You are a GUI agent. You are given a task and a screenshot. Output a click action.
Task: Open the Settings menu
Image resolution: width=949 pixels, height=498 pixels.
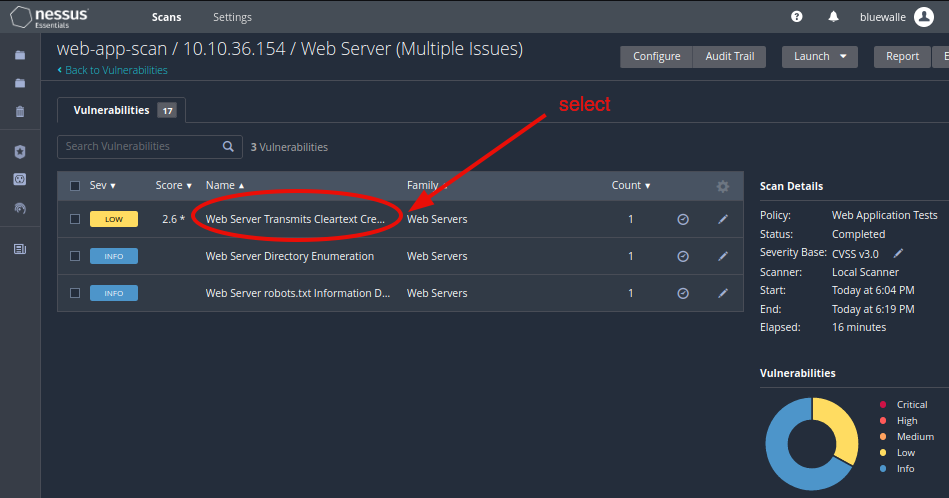coord(232,17)
